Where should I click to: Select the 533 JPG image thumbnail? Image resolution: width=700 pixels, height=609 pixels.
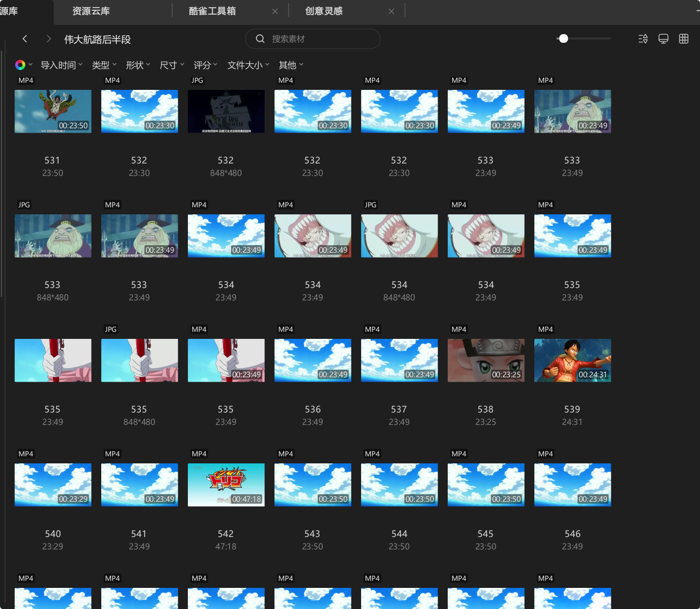[x=53, y=236]
